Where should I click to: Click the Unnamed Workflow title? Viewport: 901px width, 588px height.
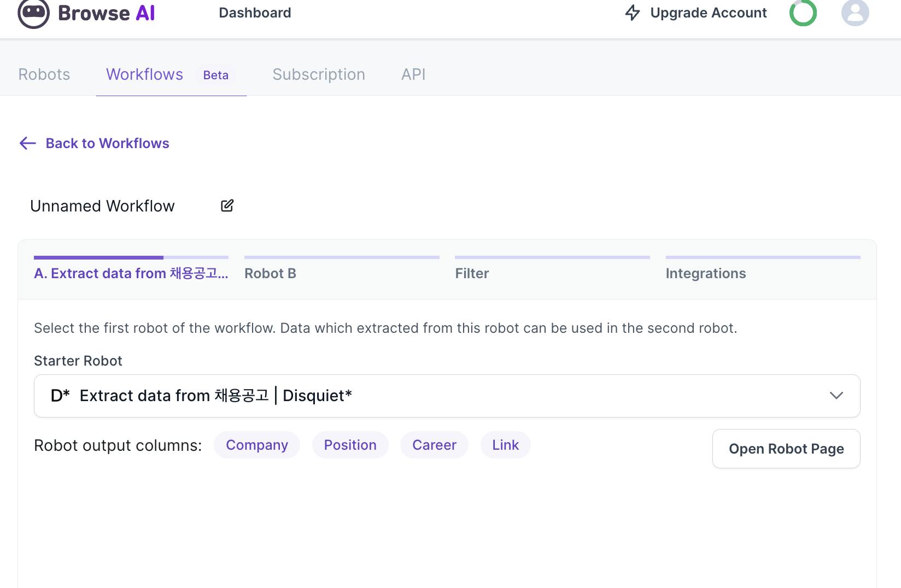click(102, 206)
